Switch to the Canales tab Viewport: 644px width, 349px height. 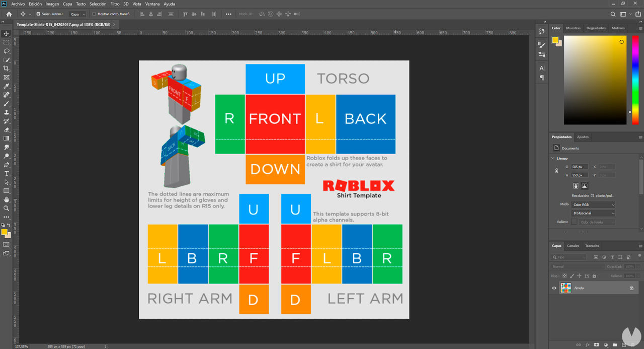(573, 246)
